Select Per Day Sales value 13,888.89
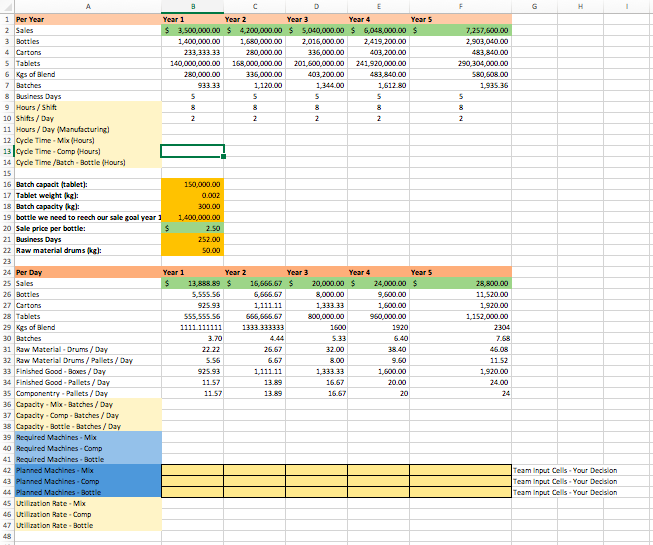Image resolution: width=653 pixels, height=545 pixels. point(192,283)
